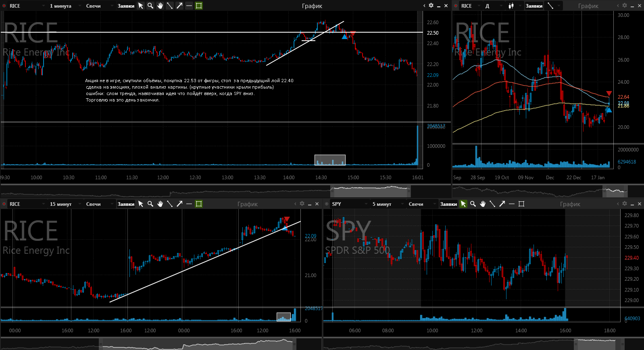Pick the trend line tool in the SPY chart

492,204
